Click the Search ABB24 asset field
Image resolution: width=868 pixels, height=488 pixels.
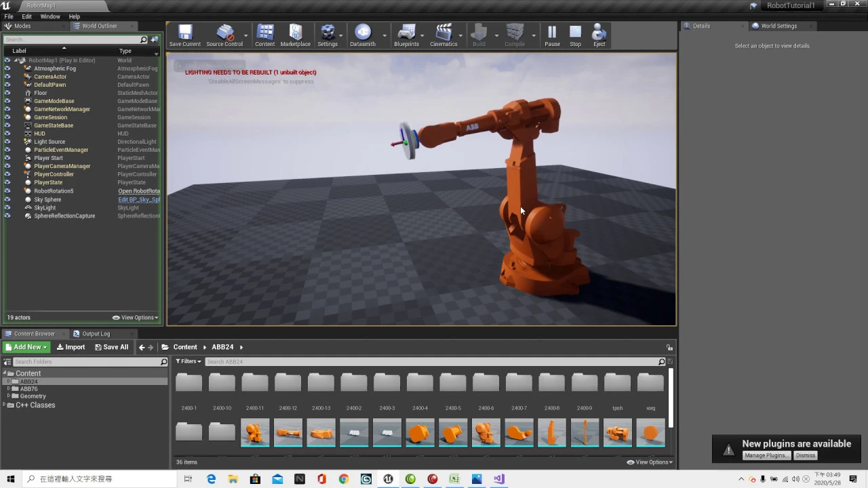click(435, 361)
